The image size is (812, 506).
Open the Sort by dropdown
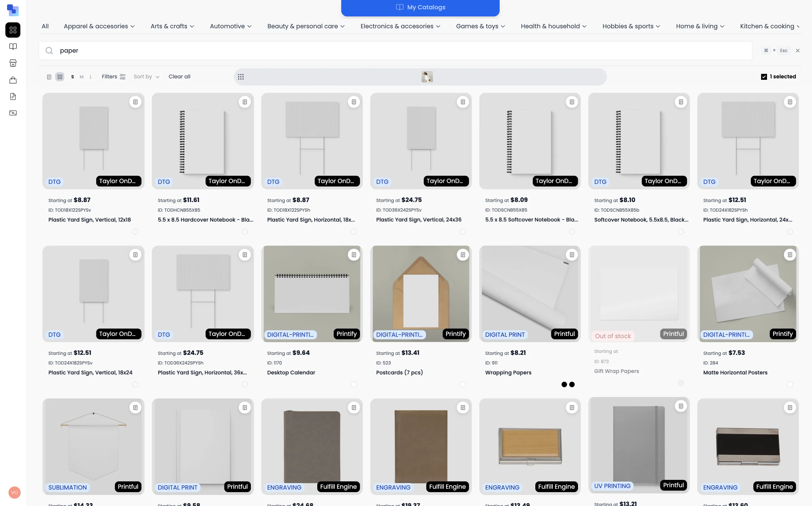tap(147, 77)
